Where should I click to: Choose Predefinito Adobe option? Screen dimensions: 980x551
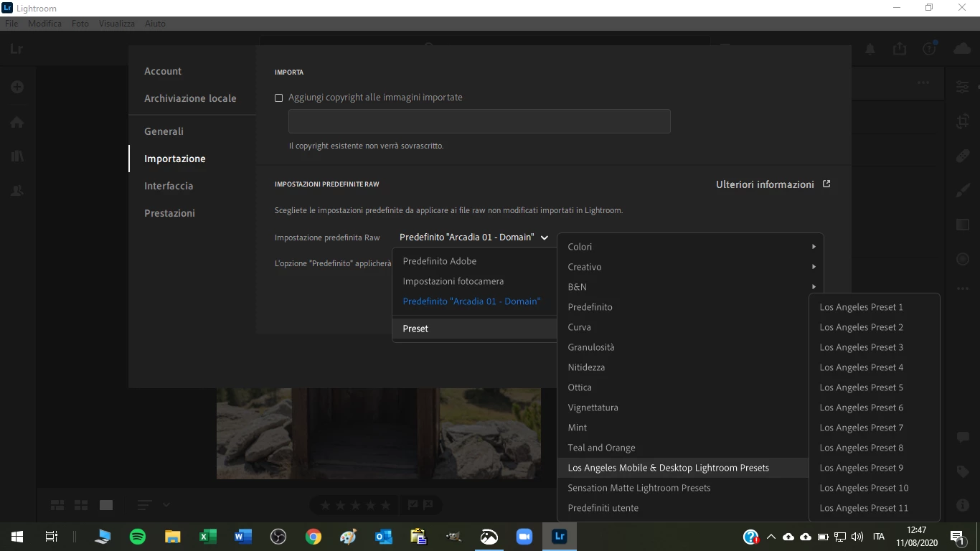[x=475, y=261]
